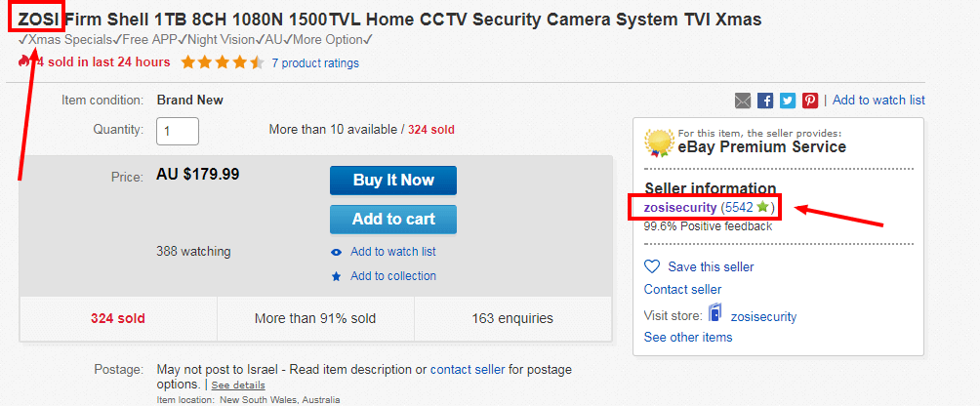Click the green feedback star next to 5542
The height and width of the screenshot is (406, 980).
pos(762,206)
